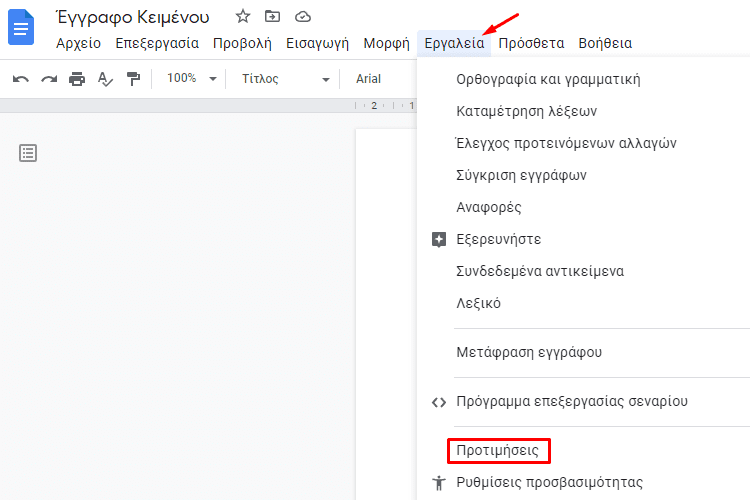This screenshot has height=500, width=750.
Task: Open the Πρόσθετα menu
Action: click(x=531, y=44)
